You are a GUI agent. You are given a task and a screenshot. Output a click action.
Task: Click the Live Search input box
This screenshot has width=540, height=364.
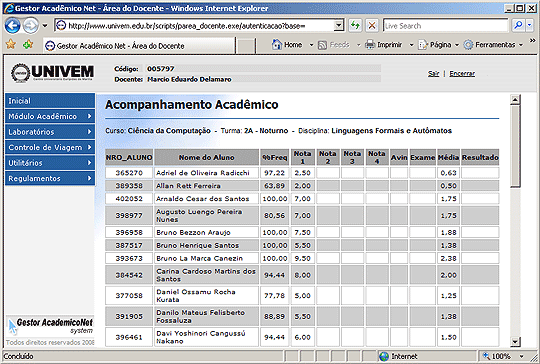point(445,25)
